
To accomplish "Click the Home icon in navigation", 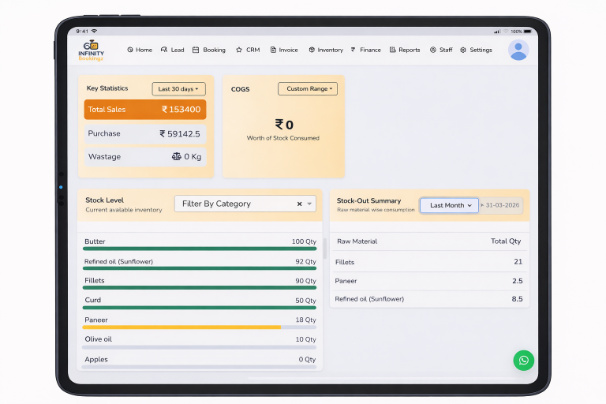I will point(130,50).
